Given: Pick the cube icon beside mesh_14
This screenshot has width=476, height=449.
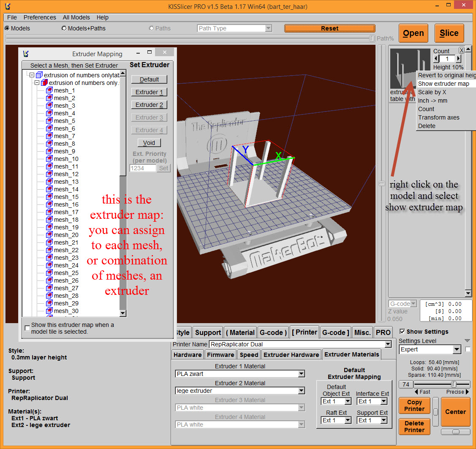Looking at the screenshot, I should click(49, 189).
